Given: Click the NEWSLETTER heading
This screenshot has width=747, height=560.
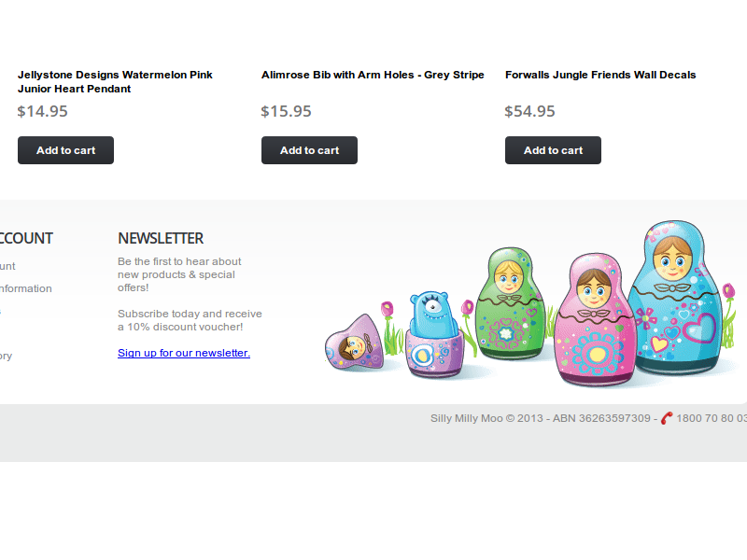Looking at the screenshot, I should pos(161,238).
